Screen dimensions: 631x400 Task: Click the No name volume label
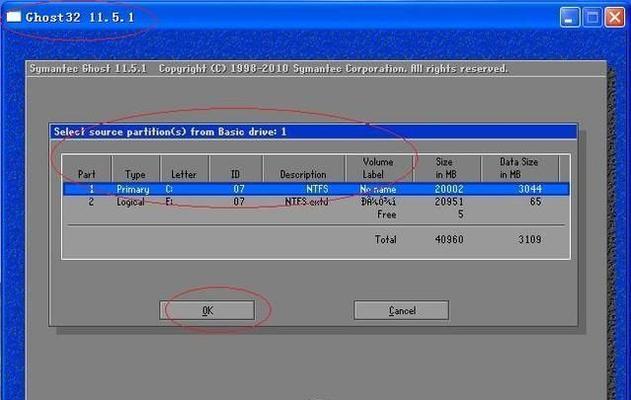coord(378,189)
